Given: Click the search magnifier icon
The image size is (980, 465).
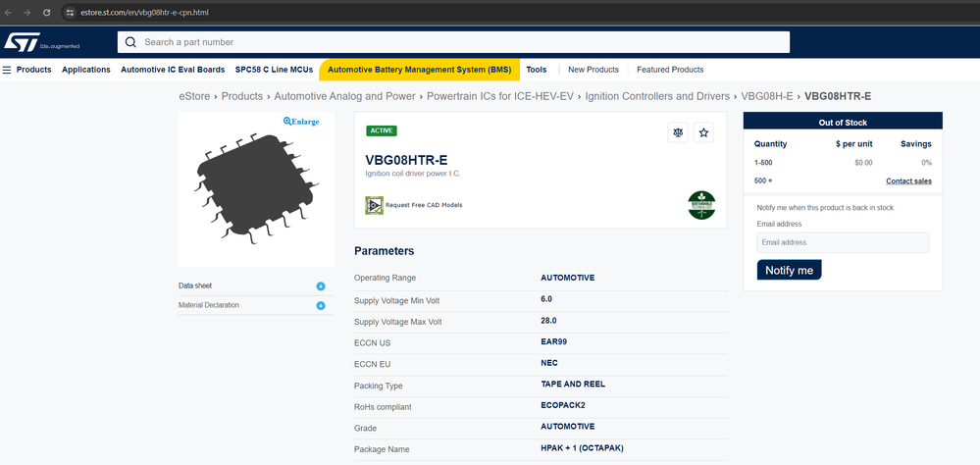Looking at the screenshot, I should [x=130, y=42].
